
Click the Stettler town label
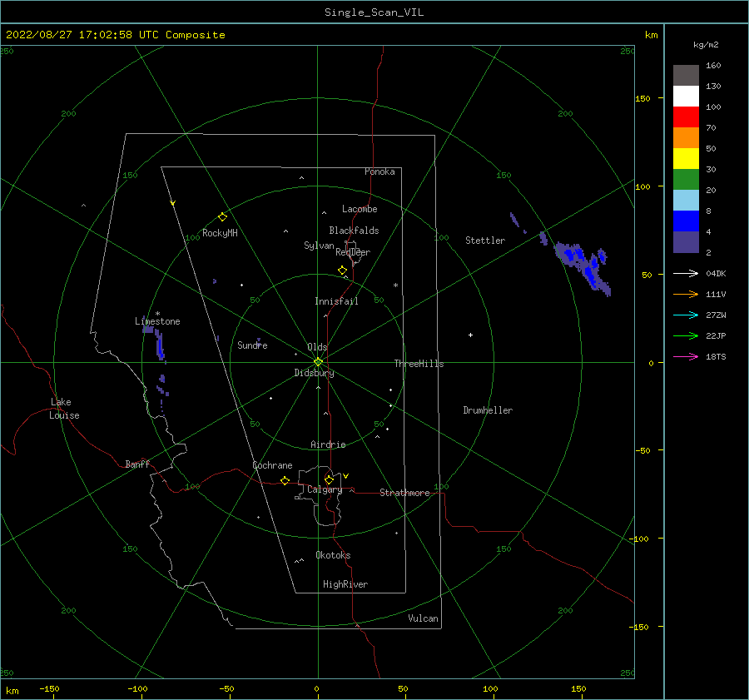485,241
